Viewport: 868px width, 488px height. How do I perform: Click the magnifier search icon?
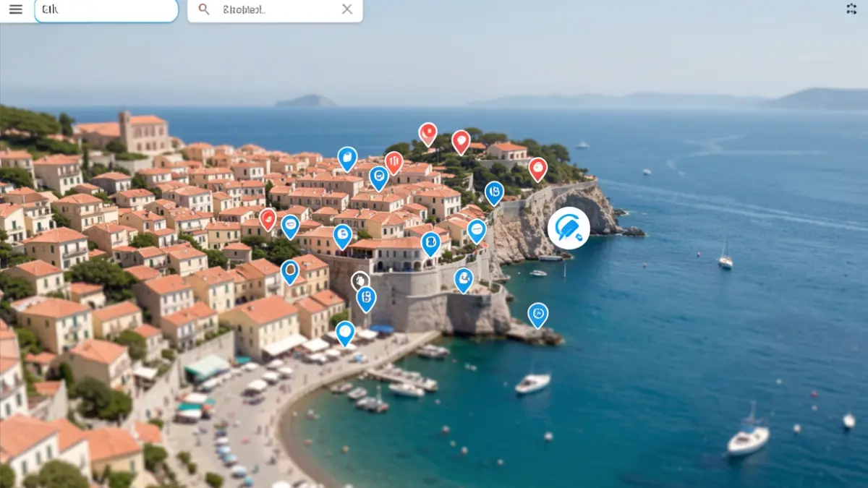[204, 9]
